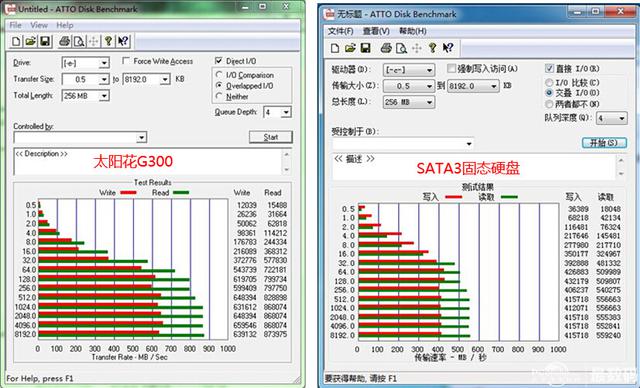Click write value 36389 in Chinese window
Screen dimensions: 640x388
click(578, 209)
